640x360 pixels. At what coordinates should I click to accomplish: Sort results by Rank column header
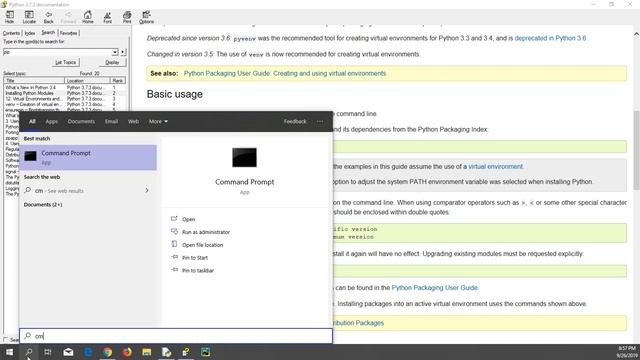[x=118, y=81]
